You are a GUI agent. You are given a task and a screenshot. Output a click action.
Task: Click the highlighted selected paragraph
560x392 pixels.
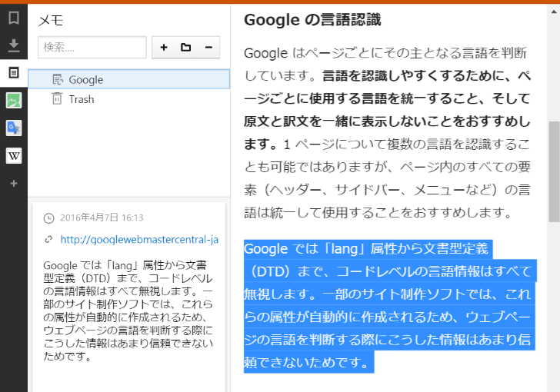click(x=389, y=306)
